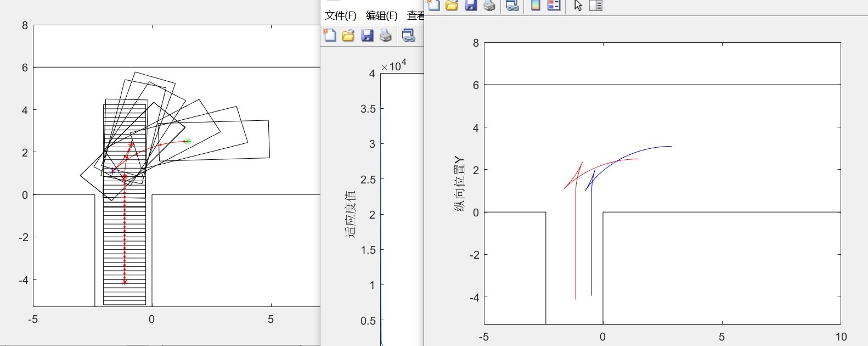The width and height of the screenshot is (868, 346).
Task: Open the 查看 menu in middle figure window
Action: point(415,15)
